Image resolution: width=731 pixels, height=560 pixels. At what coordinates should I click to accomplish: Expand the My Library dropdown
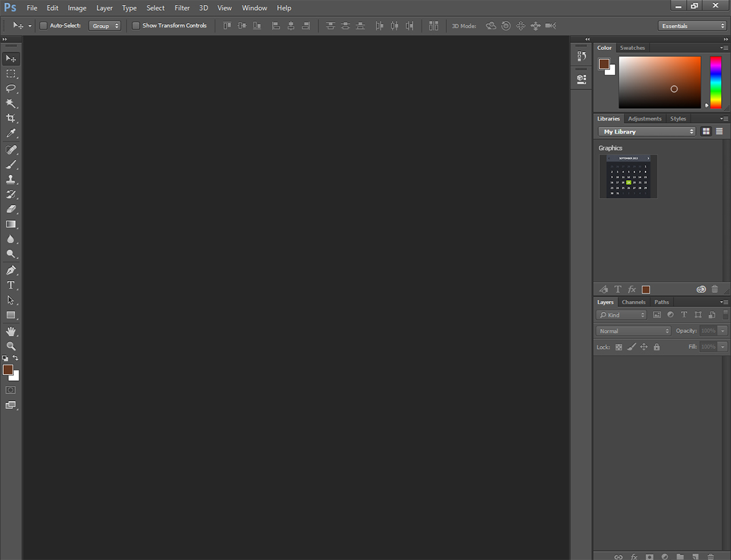click(x=647, y=132)
